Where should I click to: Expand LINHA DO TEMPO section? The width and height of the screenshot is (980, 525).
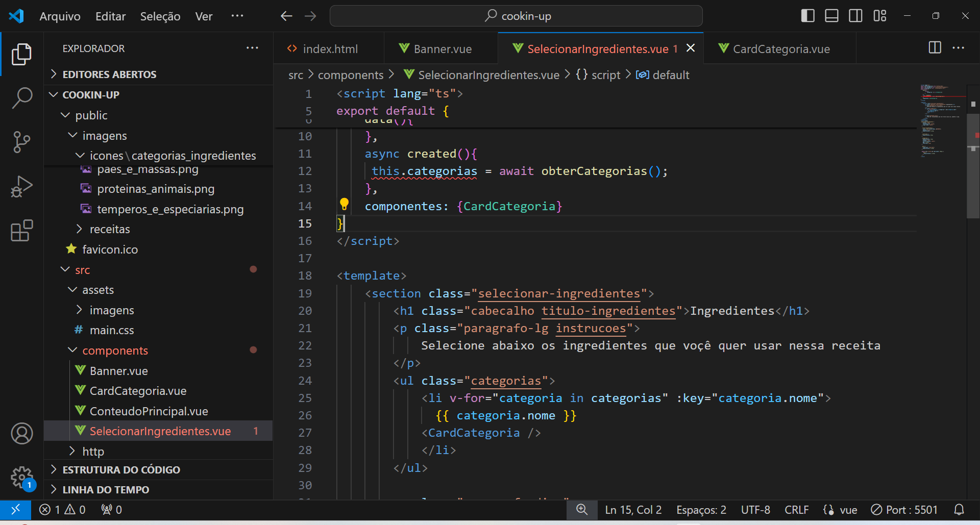(x=158, y=490)
